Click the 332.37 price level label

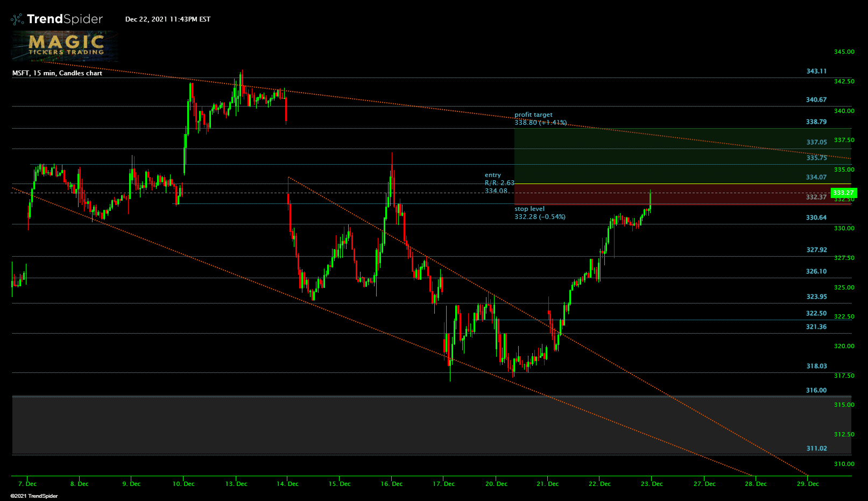tap(816, 197)
